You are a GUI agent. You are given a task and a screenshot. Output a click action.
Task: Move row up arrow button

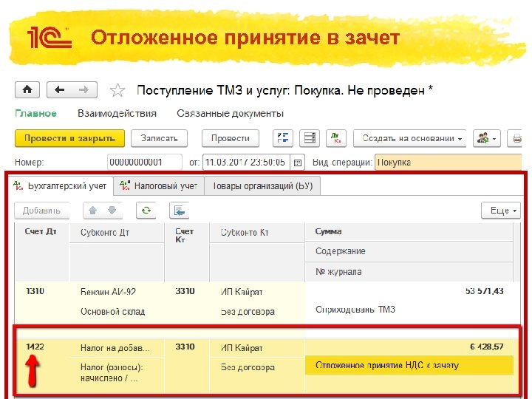click(x=92, y=211)
